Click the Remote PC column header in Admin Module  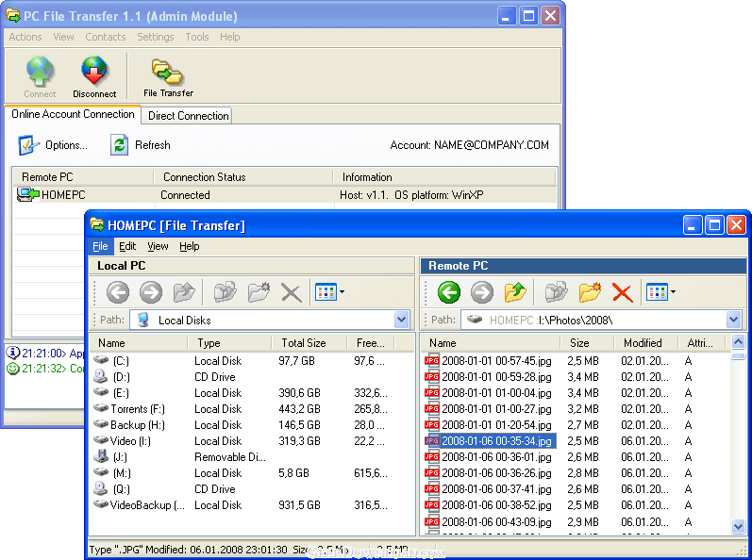click(x=83, y=177)
